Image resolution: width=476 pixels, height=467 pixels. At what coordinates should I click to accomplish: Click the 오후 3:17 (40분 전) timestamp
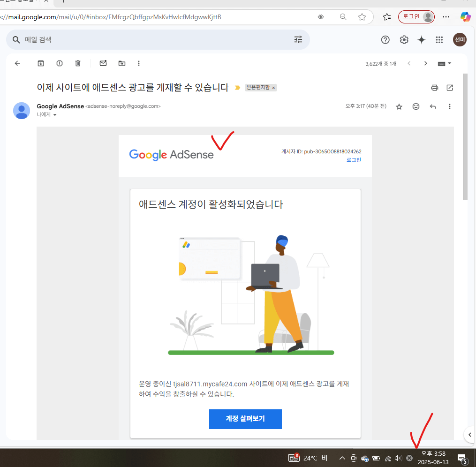[366, 106]
